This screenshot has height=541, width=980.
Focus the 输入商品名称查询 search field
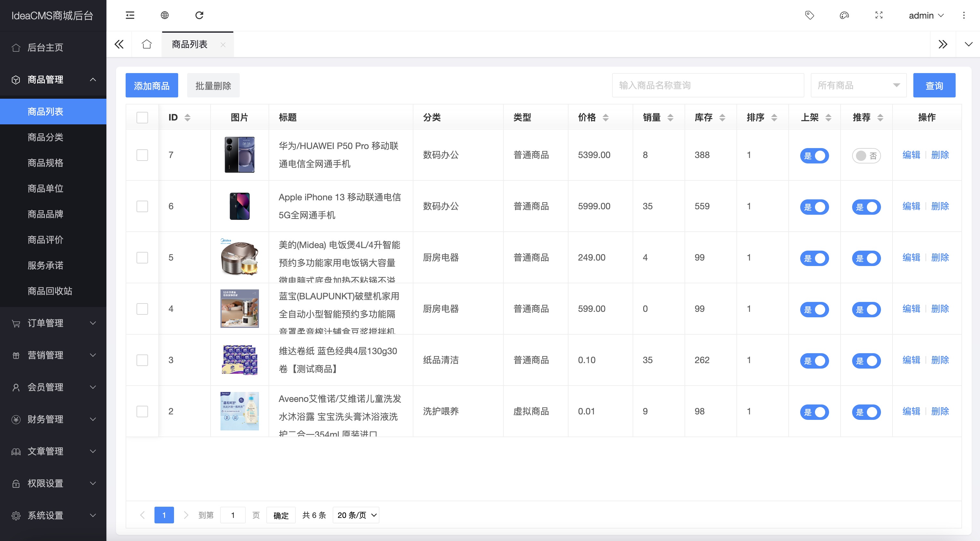708,85
